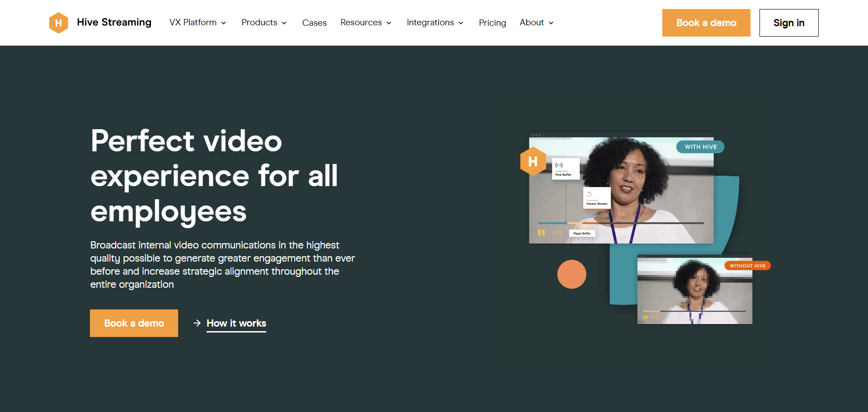The width and height of the screenshot is (868, 412).
Task: Click Book a demo in the header
Action: click(x=706, y=23)
